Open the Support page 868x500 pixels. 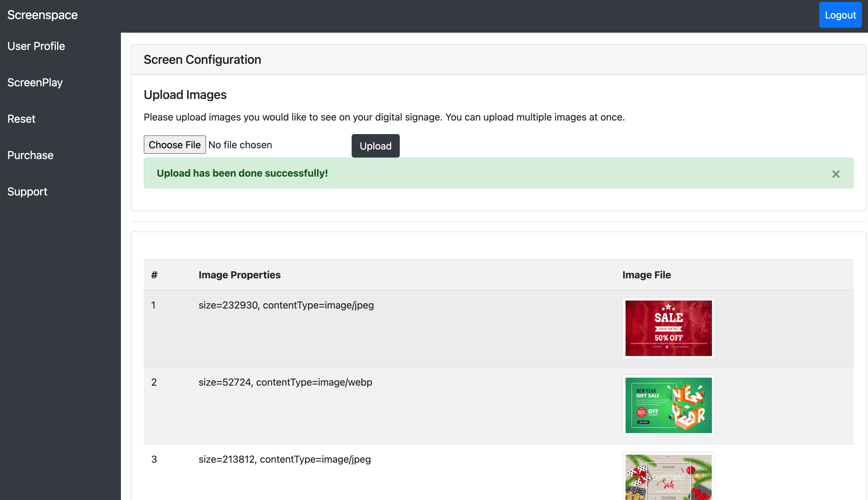click(27, 192)
